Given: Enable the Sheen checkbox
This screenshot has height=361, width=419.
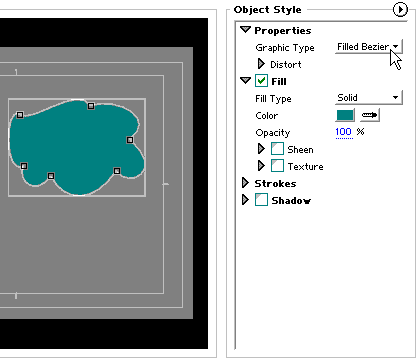Looking at the screenshot, I should (x=277, y=149).
